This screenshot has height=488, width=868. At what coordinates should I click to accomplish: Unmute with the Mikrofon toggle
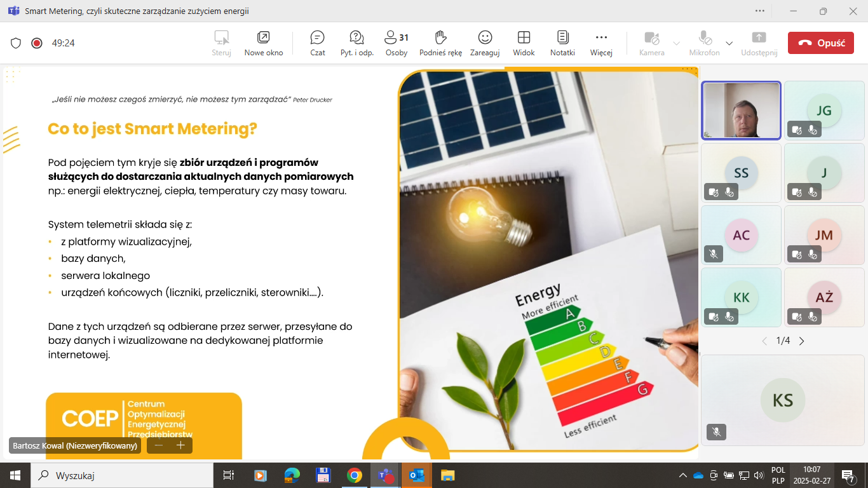tap(704, 43)
